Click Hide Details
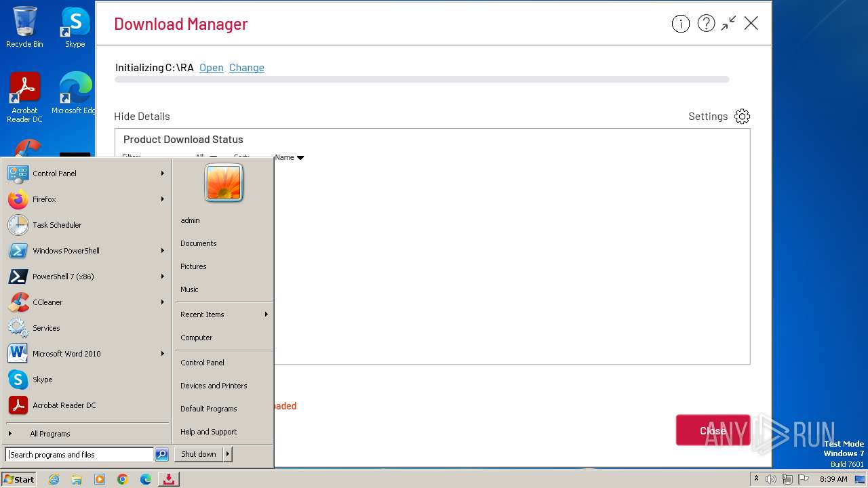The width and height of the screenshot is (868, 488). tap(142, 117)
